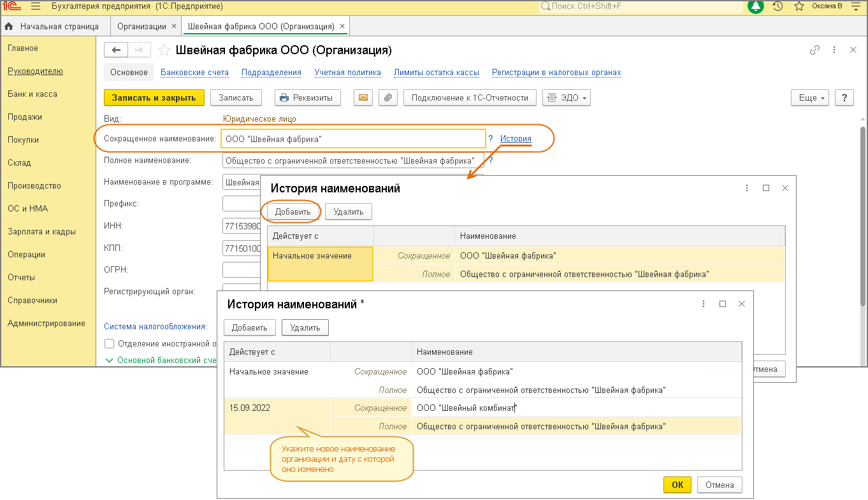
Task: Switch to Подразделения link tab
Action: click(x=271, y=73)
